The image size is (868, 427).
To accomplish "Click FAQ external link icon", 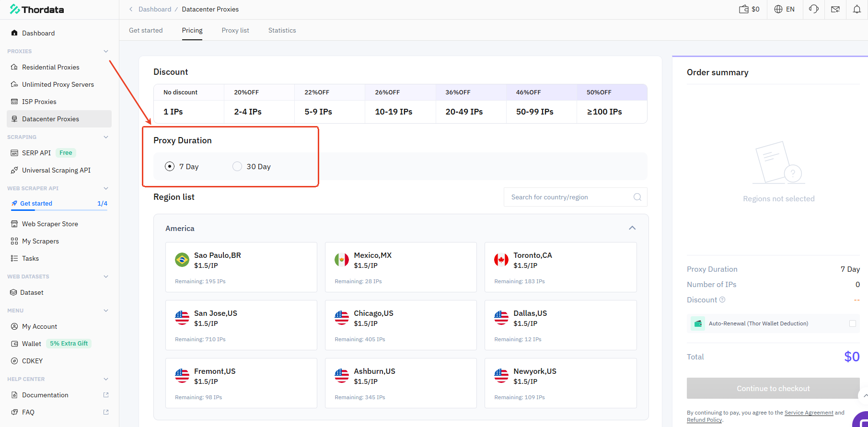I will click(106, 412).
